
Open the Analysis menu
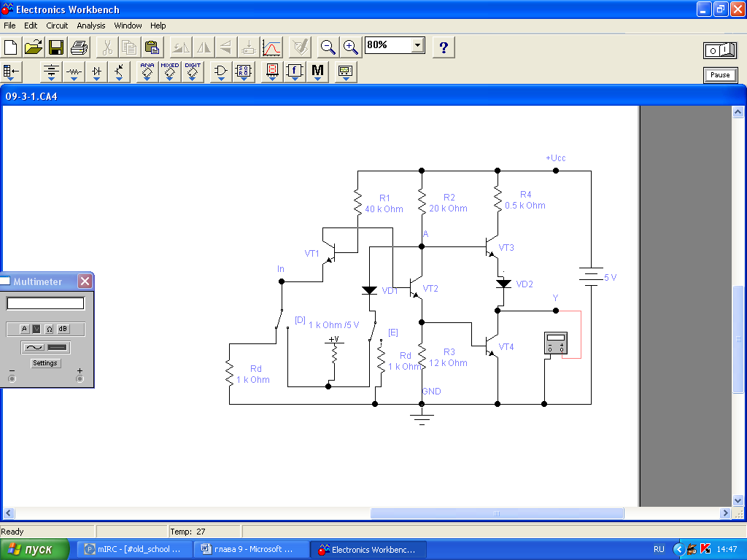pos(91,26)
